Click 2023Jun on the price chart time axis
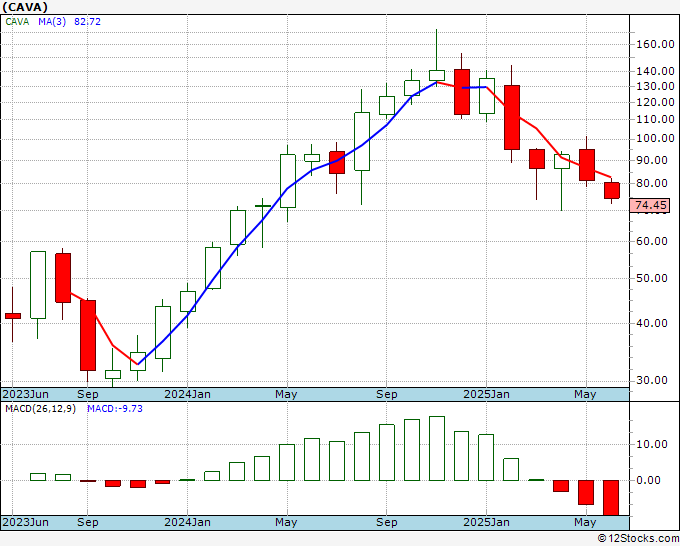The image size is (680, 546). tap(26, 394)
